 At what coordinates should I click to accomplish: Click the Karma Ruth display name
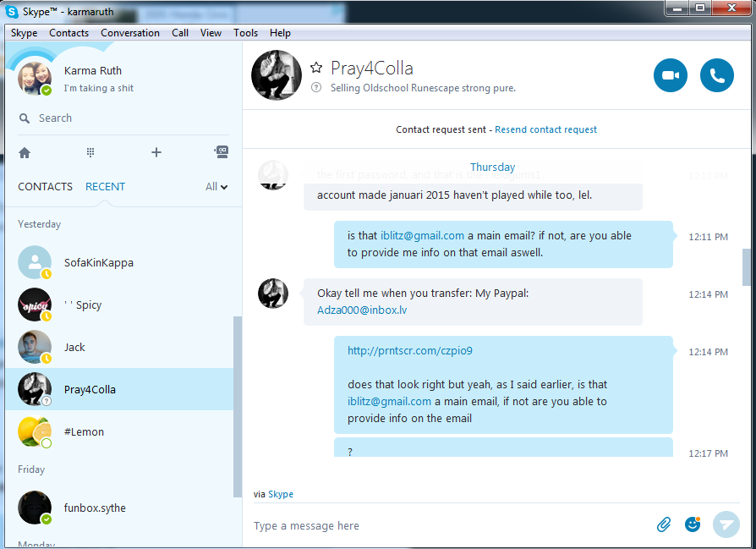(92, 70)
